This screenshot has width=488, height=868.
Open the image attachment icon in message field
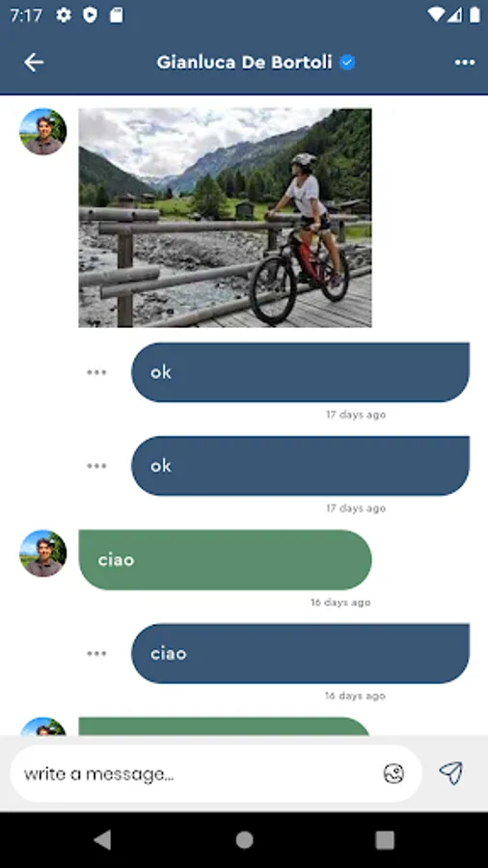point(393,773)
